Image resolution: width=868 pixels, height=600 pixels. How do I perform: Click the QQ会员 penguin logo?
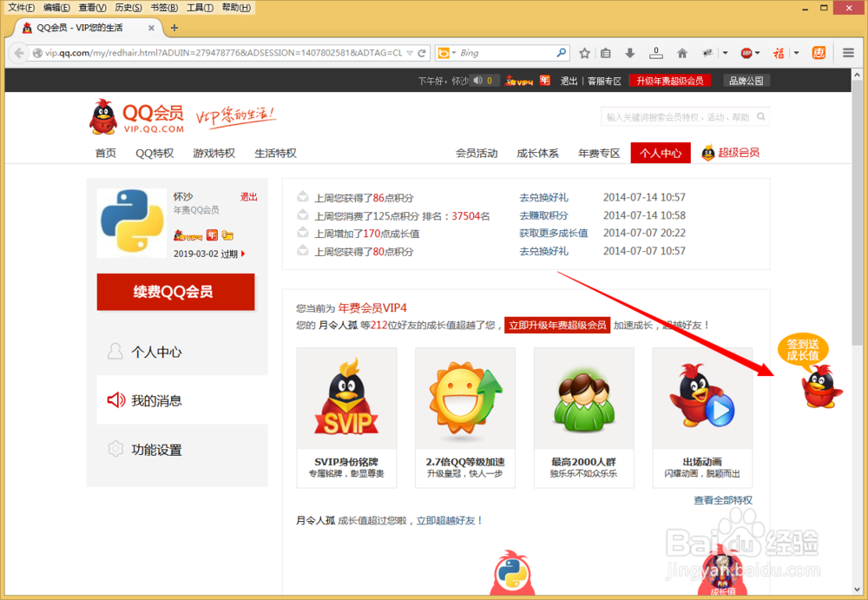[103, 117]
